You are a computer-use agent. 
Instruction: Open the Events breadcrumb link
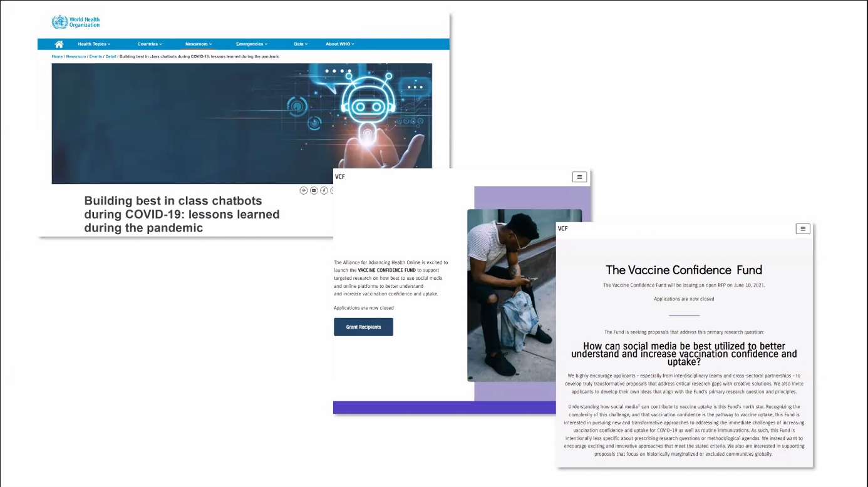96,56
